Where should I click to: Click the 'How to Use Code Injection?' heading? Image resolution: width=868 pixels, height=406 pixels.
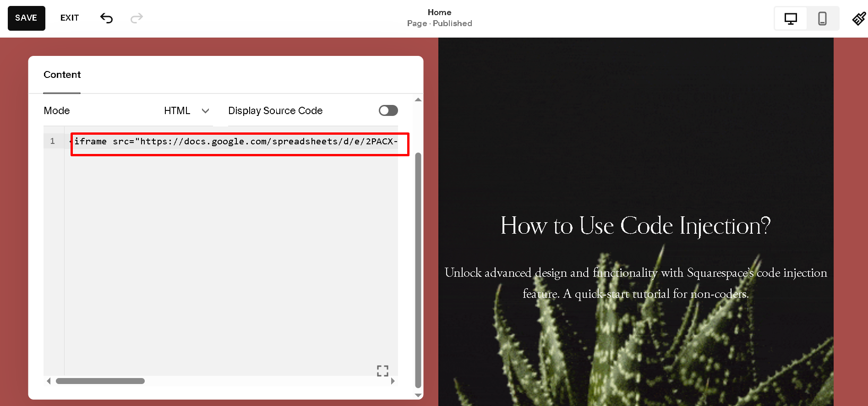635,226
